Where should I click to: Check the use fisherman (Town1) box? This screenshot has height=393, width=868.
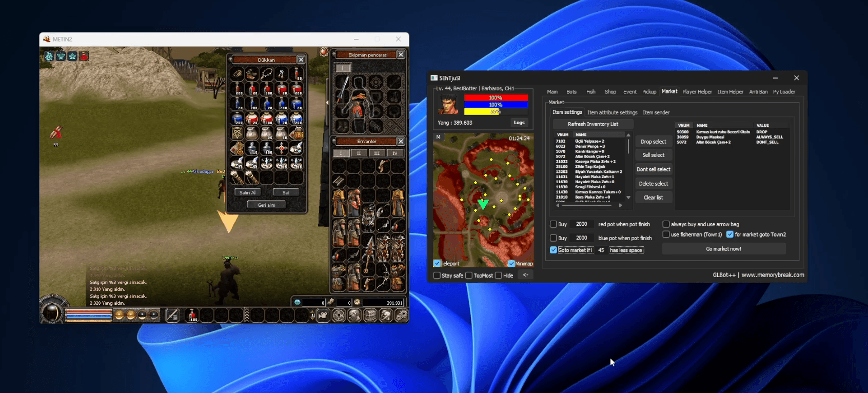[666, 234]
